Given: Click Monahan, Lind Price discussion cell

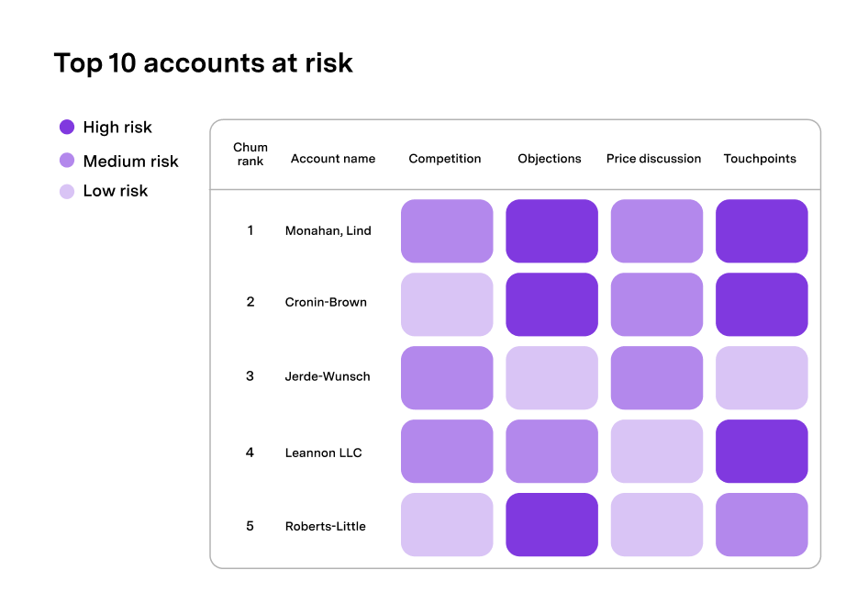Looking at the screenshot, I should point(657,231).
